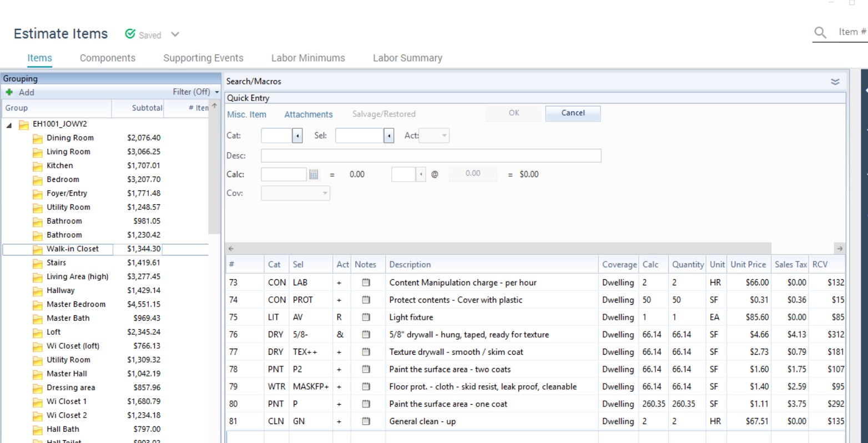This screenshot has height=443, width=868.
Task: Open notes icon for Content Manipulation charge row
Action: pyautogui.click(x=366, y=283)
